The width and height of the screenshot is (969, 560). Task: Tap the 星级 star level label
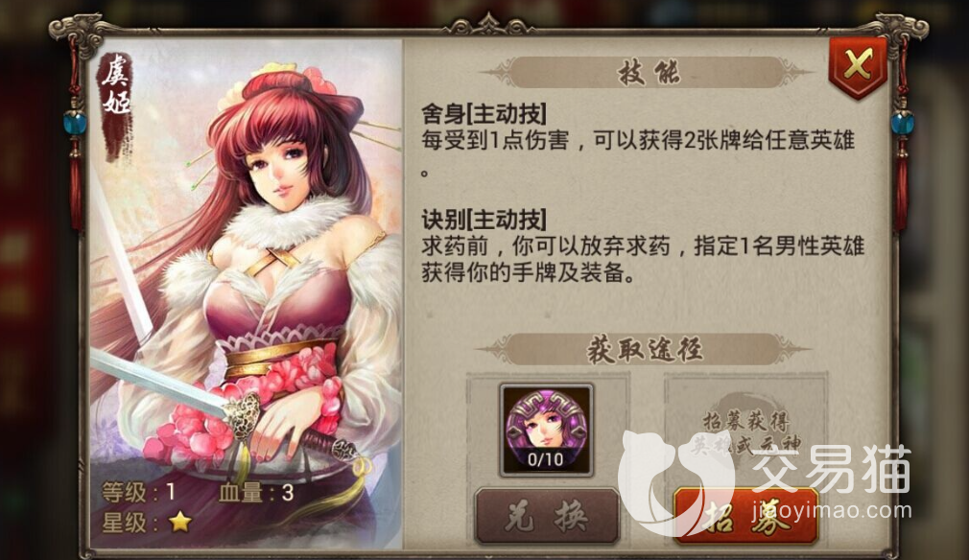coord(126,523)
